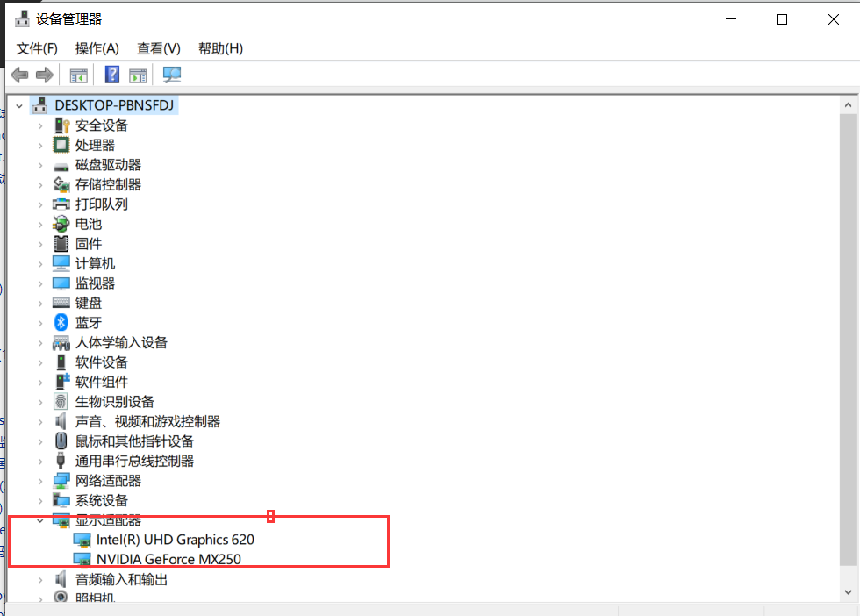Click the Back arrow toolbar icon
This screenshot has height=616, width=860.
click(19, 75)
